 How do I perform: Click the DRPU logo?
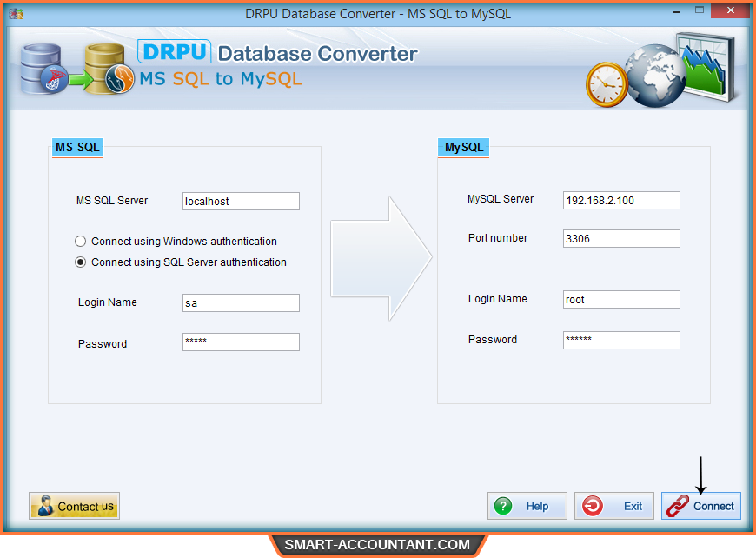coord(174,51)
